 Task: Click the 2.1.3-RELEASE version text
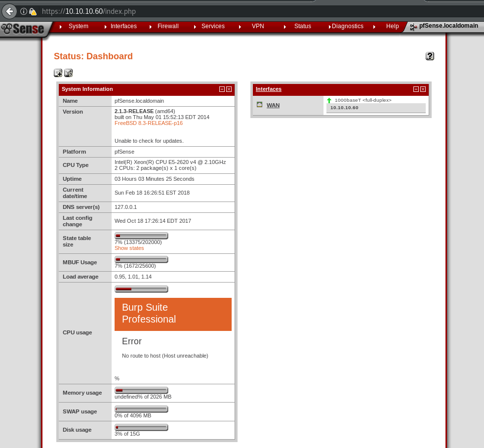point(134,111)
